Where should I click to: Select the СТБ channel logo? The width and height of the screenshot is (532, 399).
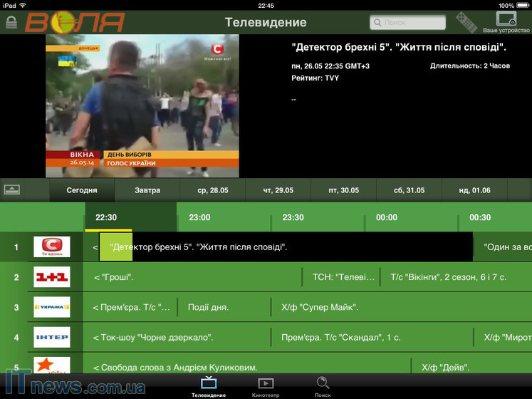52,247
